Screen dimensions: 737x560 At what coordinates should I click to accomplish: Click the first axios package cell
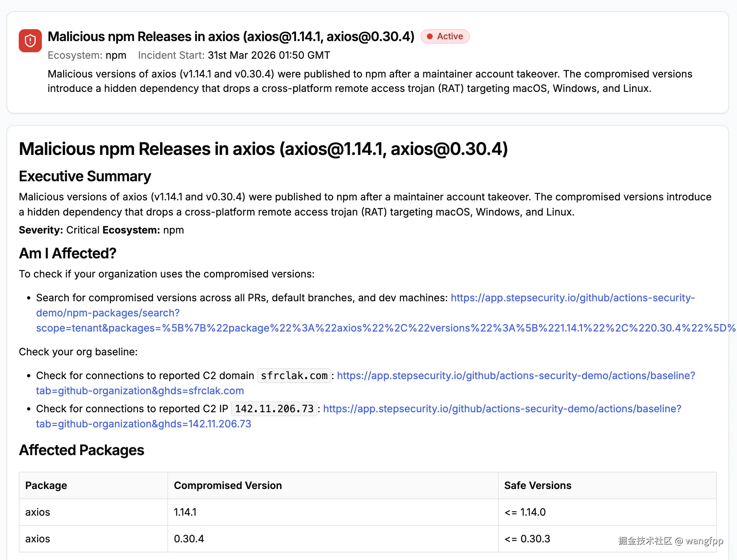pyautogui.click(x=37, y=512)
